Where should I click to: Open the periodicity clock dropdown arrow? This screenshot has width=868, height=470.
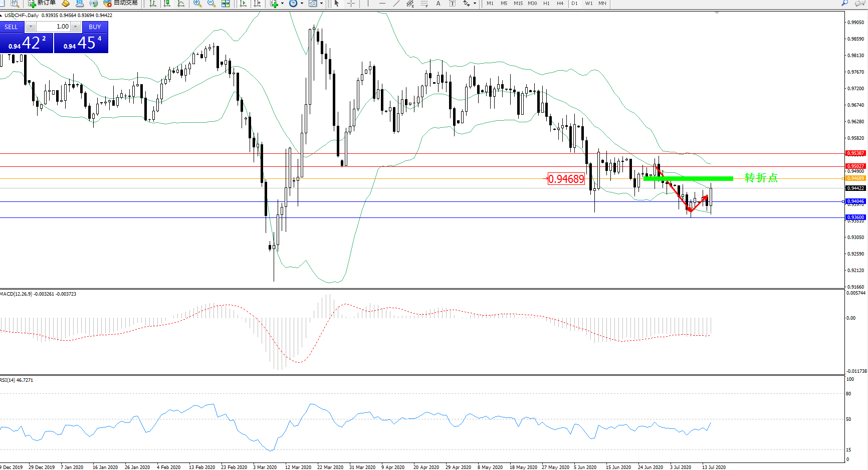point(302,4)
